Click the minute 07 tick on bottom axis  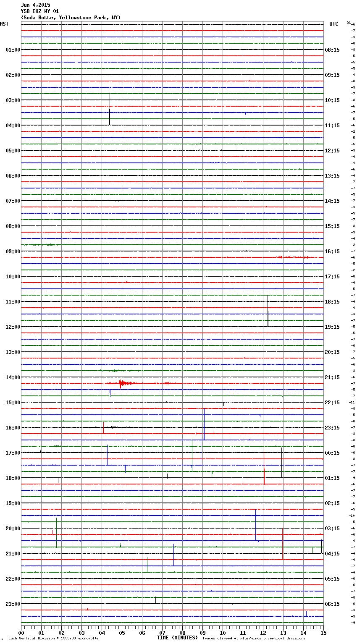pos(162,633)
